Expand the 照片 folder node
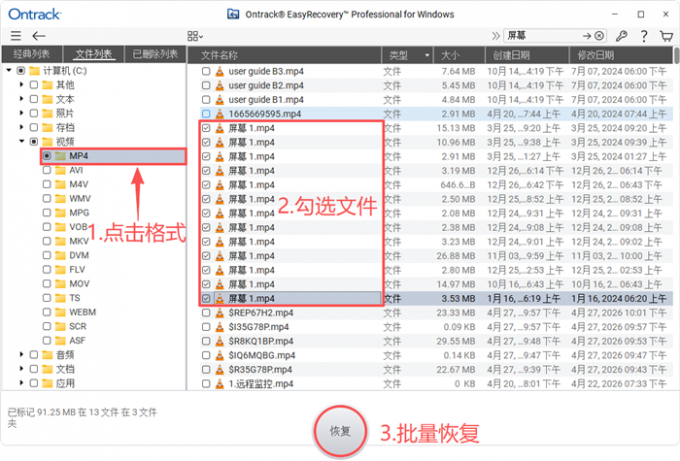This screenshot has height=461, width=680. (21, 113)
